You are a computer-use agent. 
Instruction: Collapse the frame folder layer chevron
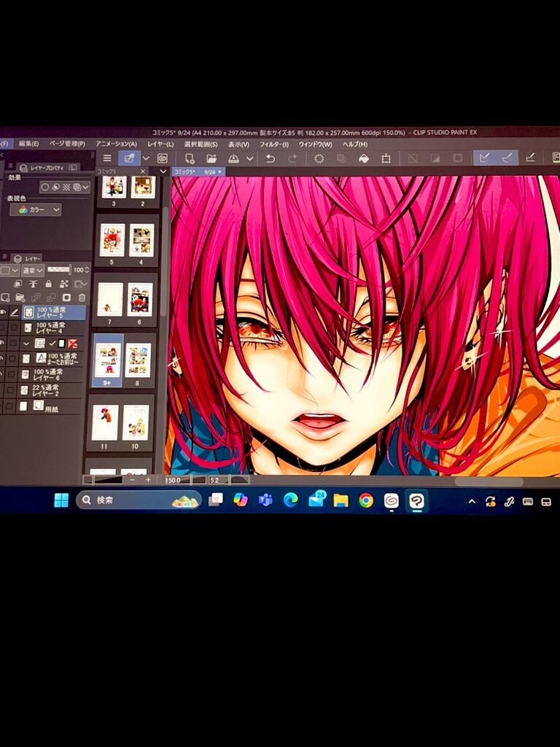click(26, 343)
